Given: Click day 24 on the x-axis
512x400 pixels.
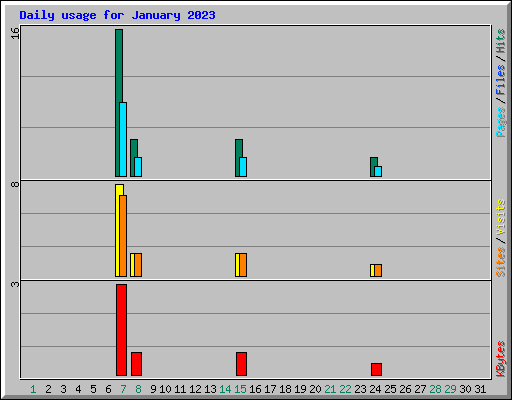Looking at the screenshot, I should (x=375, y=389).
